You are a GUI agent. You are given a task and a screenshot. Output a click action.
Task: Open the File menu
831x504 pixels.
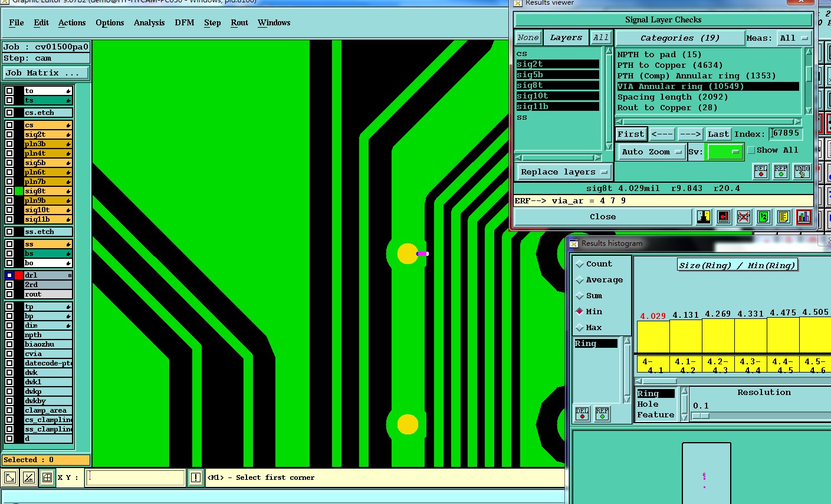tap(17, 22)
